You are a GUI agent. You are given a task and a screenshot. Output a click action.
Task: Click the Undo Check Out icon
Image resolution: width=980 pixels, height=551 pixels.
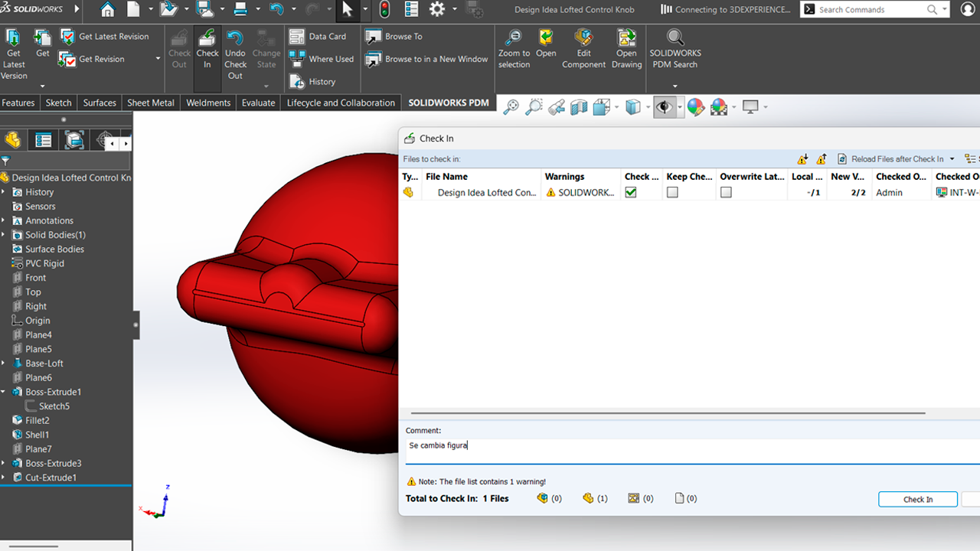coord(235,55)
